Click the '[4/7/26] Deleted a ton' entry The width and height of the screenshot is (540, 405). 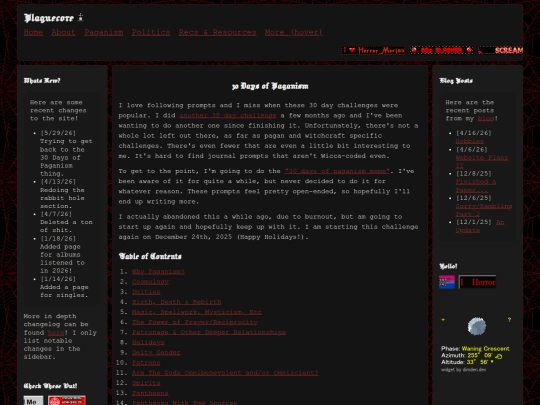coord(66,222)
